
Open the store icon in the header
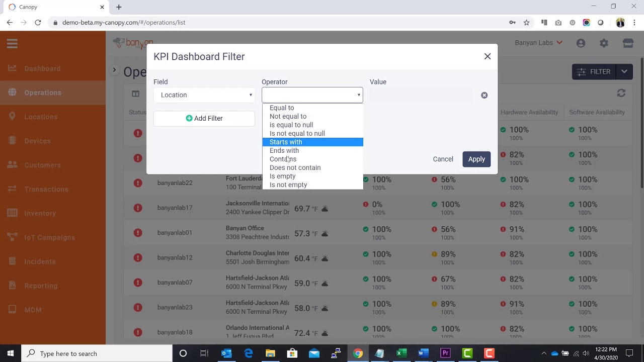pos(628,43)
